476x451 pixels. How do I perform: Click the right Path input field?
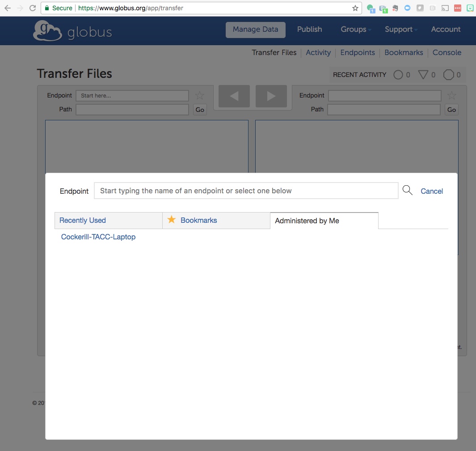[x=384, y=110]
